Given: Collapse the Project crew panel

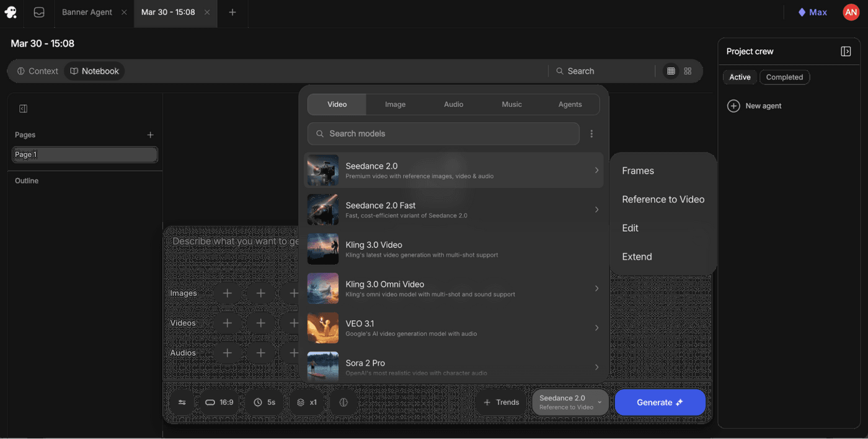Looking at the screenshot, I should pos(846,51).
